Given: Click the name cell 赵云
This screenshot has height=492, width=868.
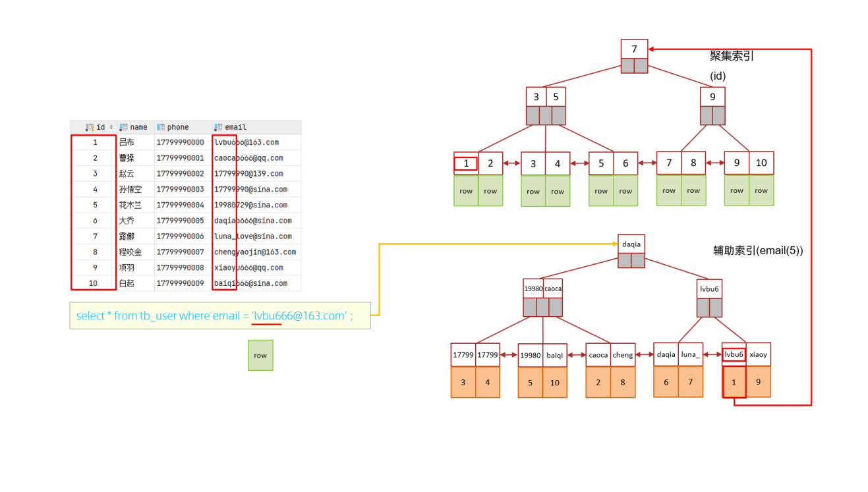Looking at the screenshot, I should pyautogui.click(x=127, y=174).
